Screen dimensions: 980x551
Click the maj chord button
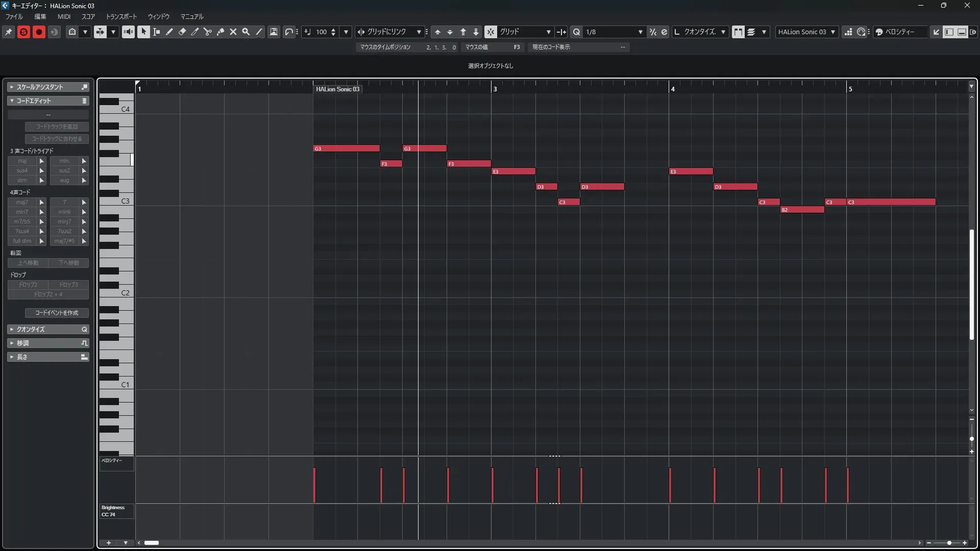[x=22, y=161]
